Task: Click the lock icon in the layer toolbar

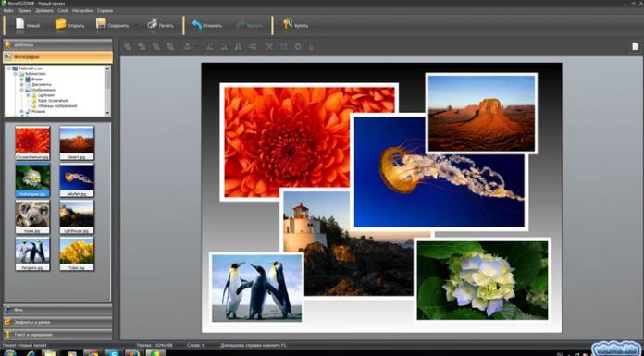Action: point(311,46)
